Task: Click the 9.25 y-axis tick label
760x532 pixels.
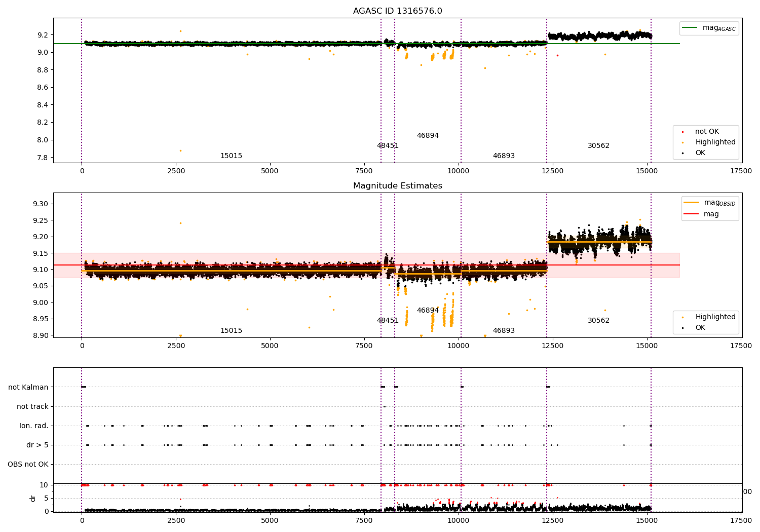Action: tap(41, 220)
